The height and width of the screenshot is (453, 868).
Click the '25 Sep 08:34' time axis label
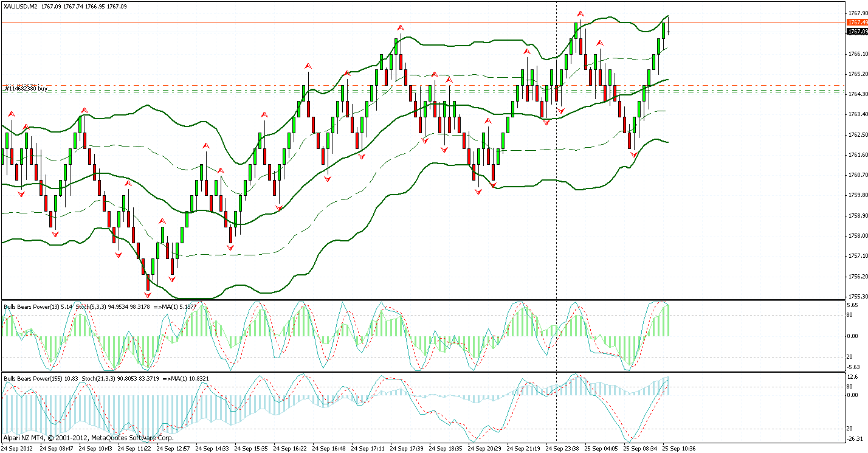640,448
